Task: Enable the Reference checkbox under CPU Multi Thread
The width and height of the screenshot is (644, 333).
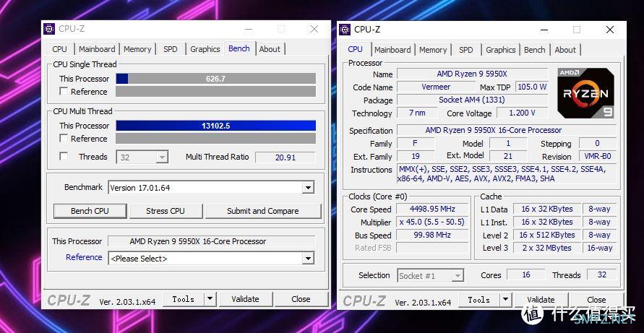Action: pyautogui.click(x=64, y=139)
